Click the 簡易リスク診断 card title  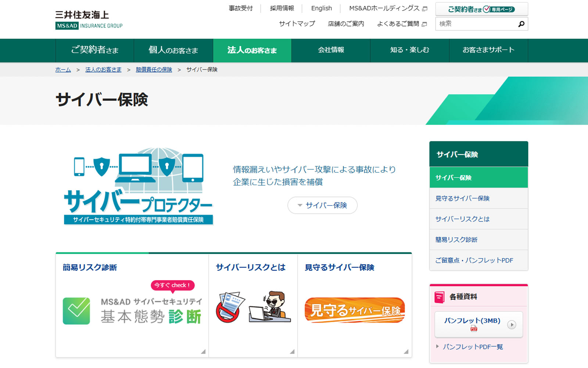pos(90,268)
